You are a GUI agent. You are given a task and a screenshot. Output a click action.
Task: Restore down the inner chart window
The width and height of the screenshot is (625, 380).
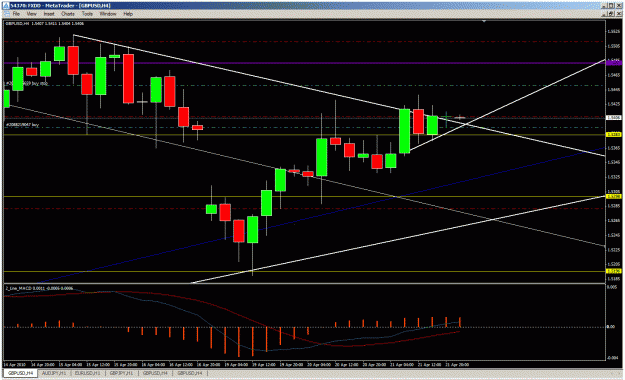[x=611, y=14]
